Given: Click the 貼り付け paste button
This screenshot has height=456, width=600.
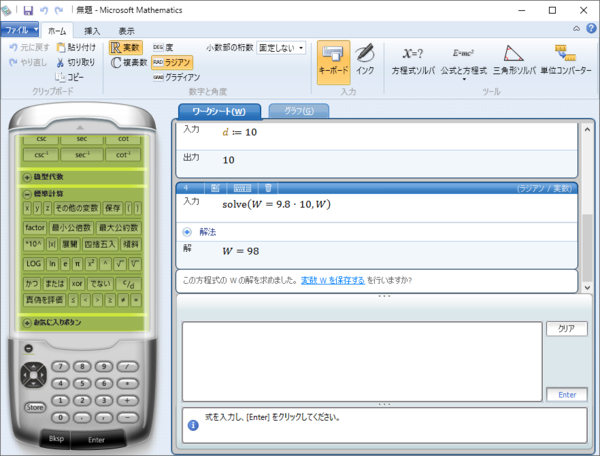Looking at the screenshot, I should pos(76,47).
